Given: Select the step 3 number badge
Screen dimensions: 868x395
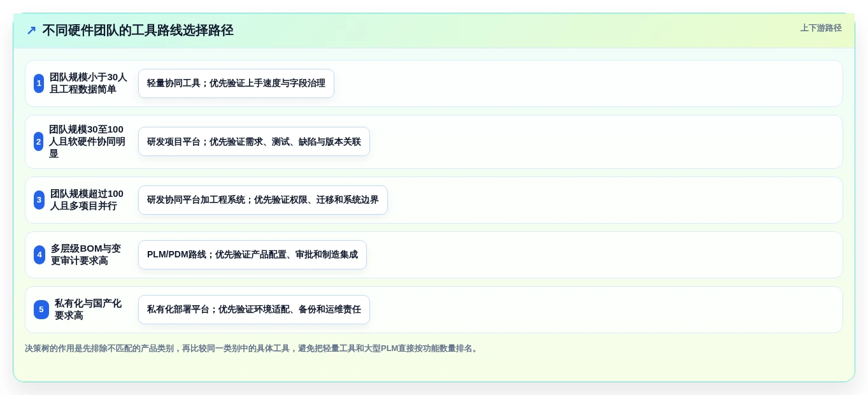Looking at the screenshot, I should [39, 200].
